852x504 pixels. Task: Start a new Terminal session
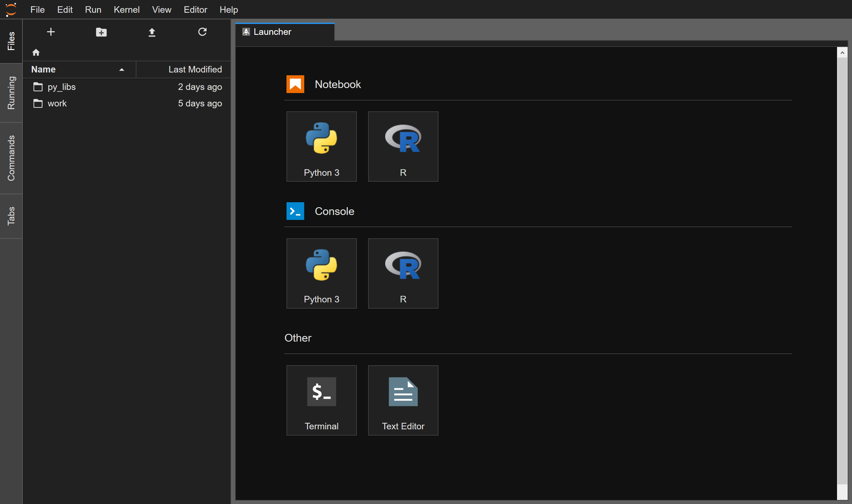(321, 400)
